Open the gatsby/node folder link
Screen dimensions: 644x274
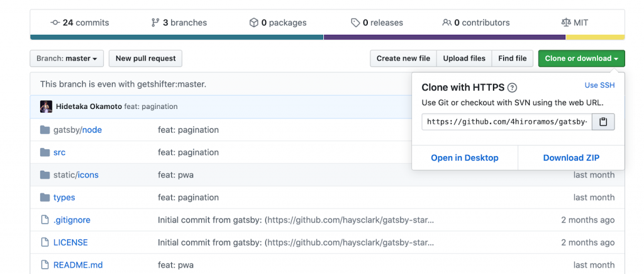click(x=77, y=130)
